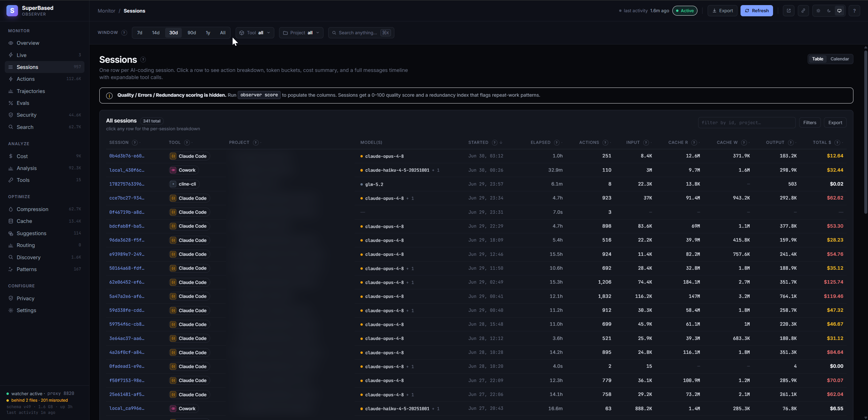The height and width of the screenshot is (420, 868).
Task: Open the table Filters button
Action: (810, 123)
